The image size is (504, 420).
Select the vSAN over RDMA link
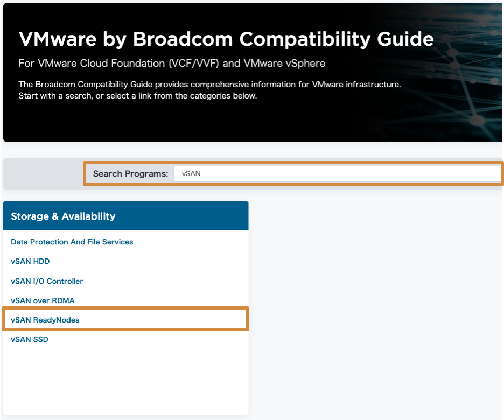[x=43, y=300]
